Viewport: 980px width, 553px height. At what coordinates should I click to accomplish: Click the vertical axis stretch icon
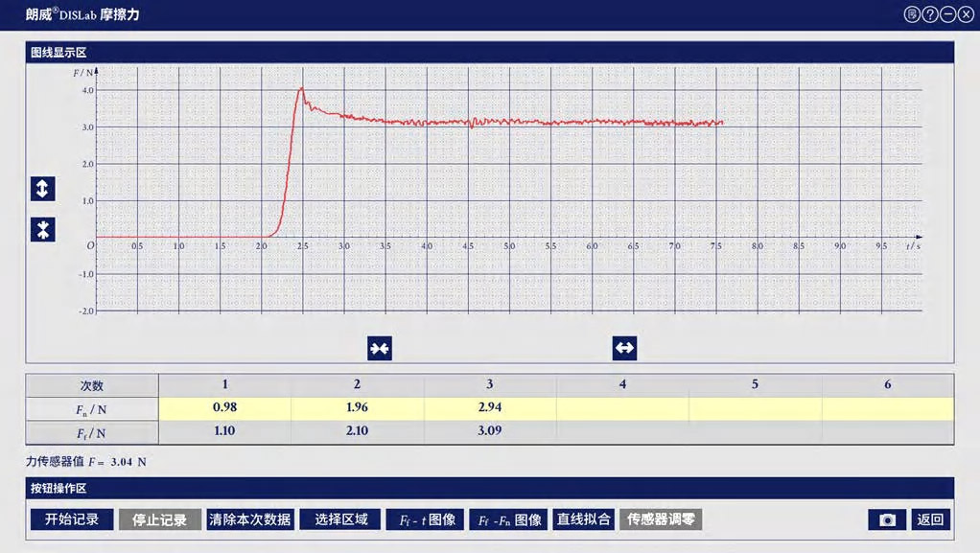(42, 189)
